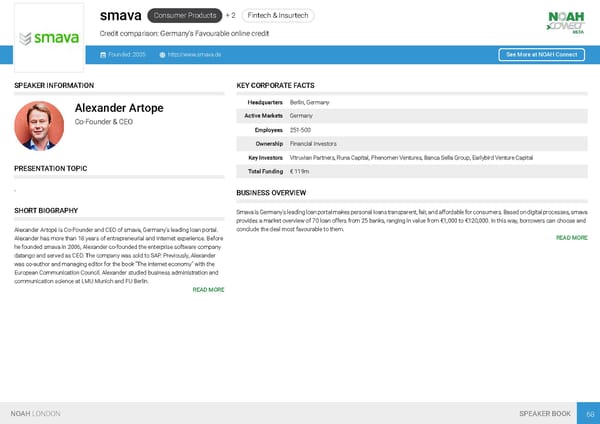Screen dimensions: 600x424
Task: Expand Read More under Short Biography
Action: (207, 290)
